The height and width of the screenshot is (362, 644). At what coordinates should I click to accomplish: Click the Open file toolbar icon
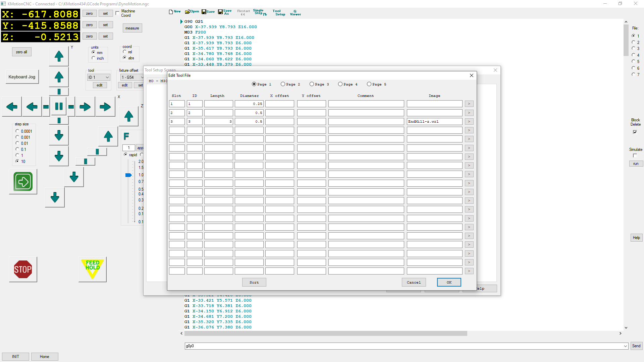pyautogui.click(x=192, y=11)
